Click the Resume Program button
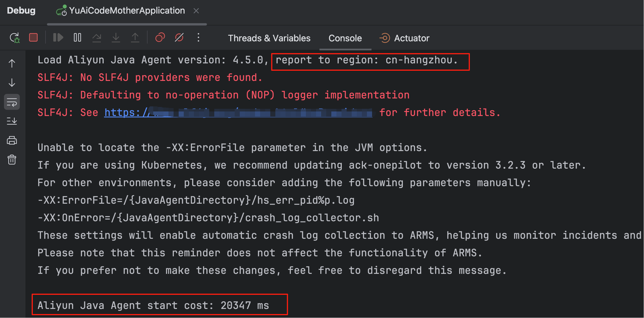This screenshot has width=644, height=318. pyautogui.click(x=58, y=38)
